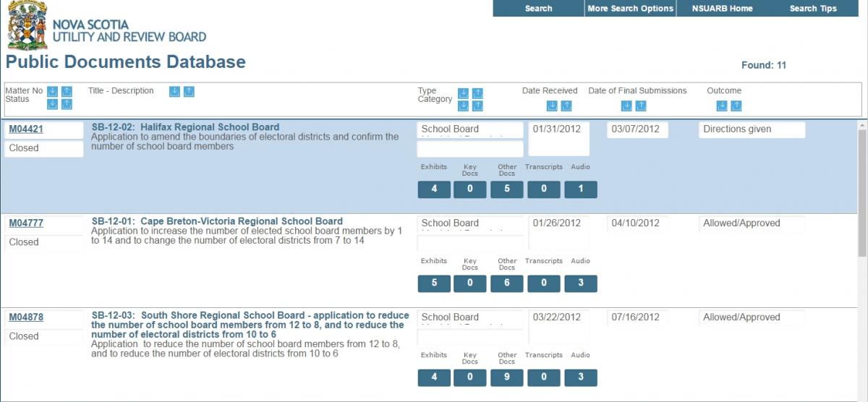Open matter M04421 link
Viewport: 868px width, 402px height.
(x=26, y=129)
